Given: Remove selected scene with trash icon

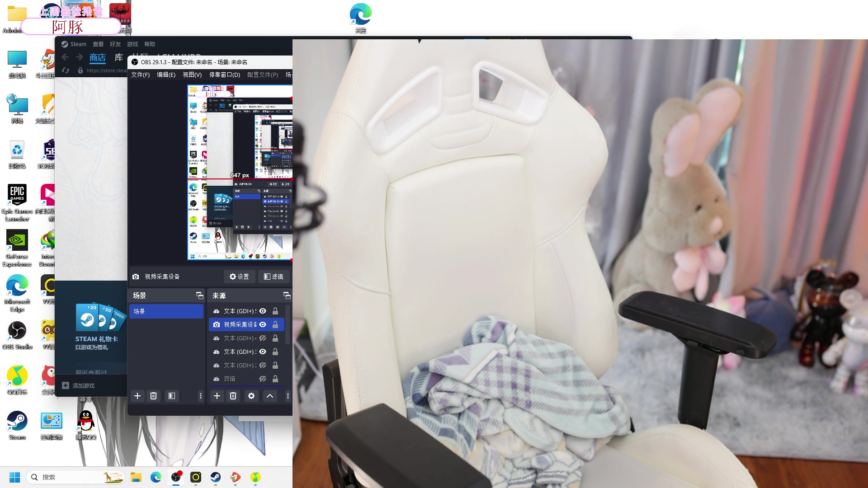Looking at the screenshot, I should click(x=153, y=396).
